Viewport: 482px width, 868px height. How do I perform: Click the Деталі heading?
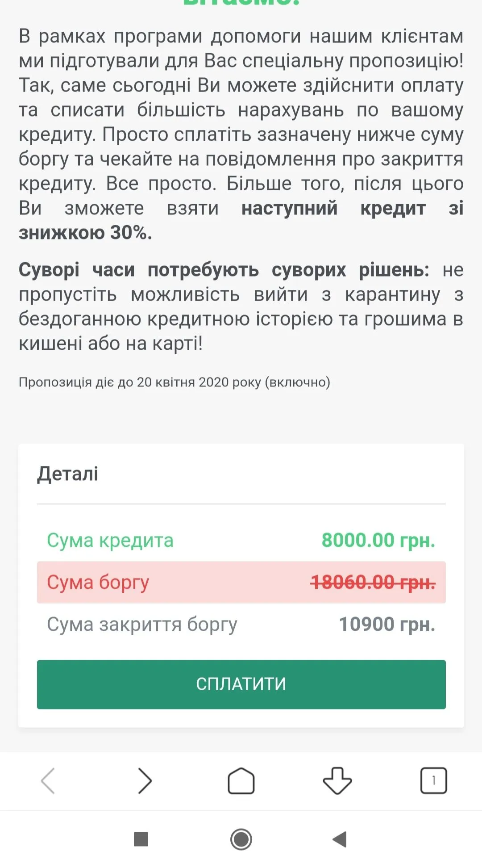coord(68,474)
